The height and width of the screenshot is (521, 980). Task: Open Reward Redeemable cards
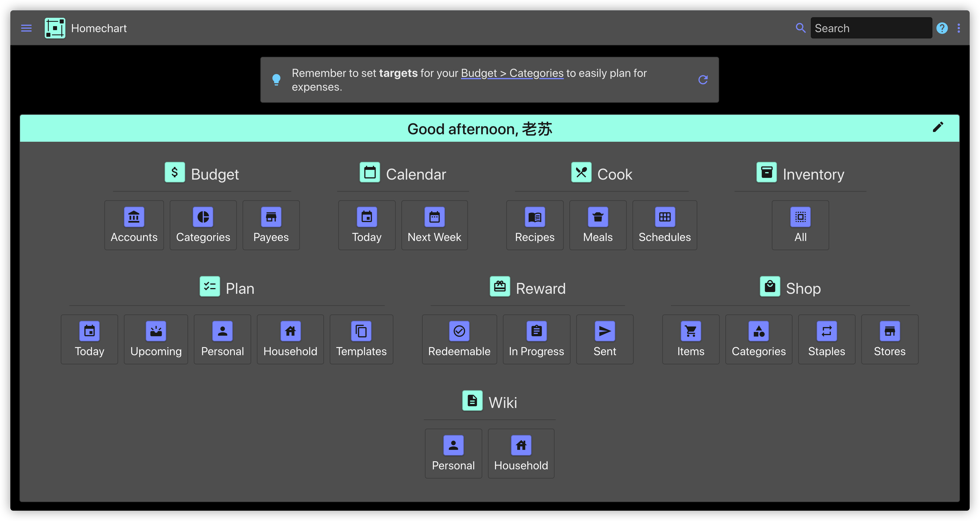tap(459, 339)
